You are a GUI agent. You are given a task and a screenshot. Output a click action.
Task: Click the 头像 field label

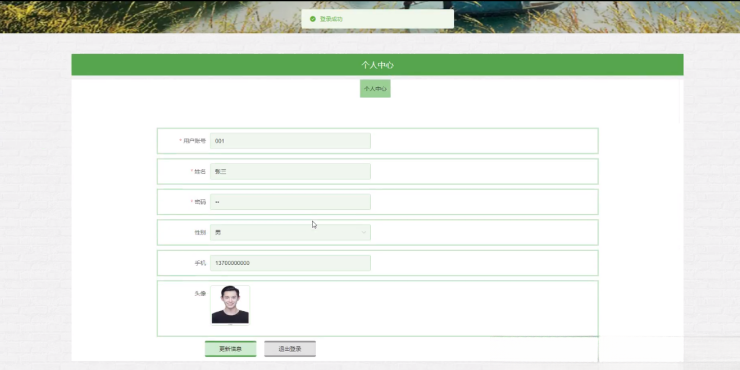point(200,294)
